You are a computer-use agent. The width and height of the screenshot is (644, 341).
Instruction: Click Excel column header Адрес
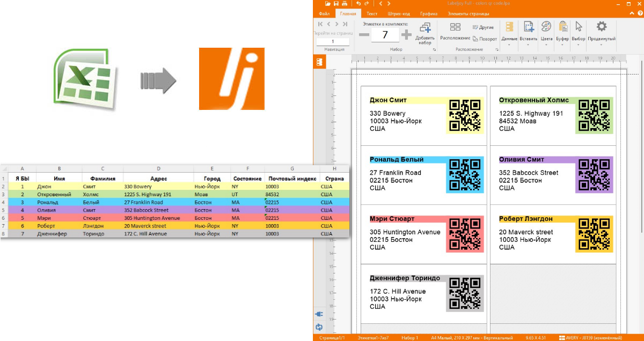[x=158, y=179]
